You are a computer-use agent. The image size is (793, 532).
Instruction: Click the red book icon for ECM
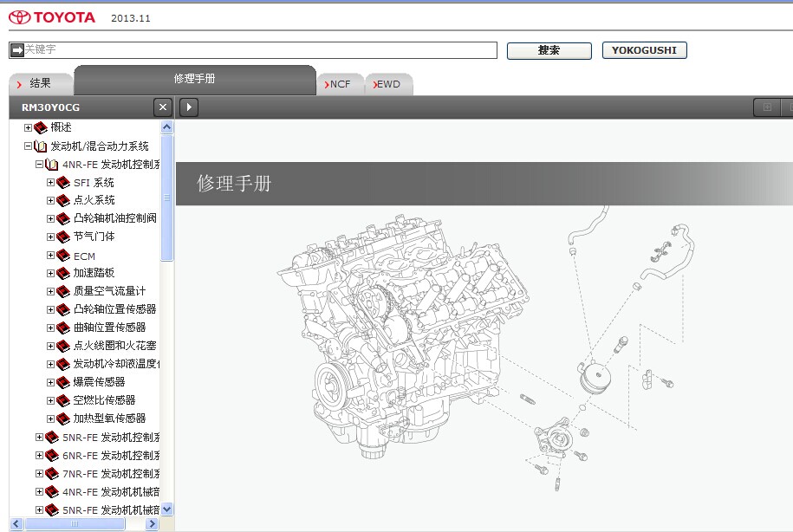point(62,256)
